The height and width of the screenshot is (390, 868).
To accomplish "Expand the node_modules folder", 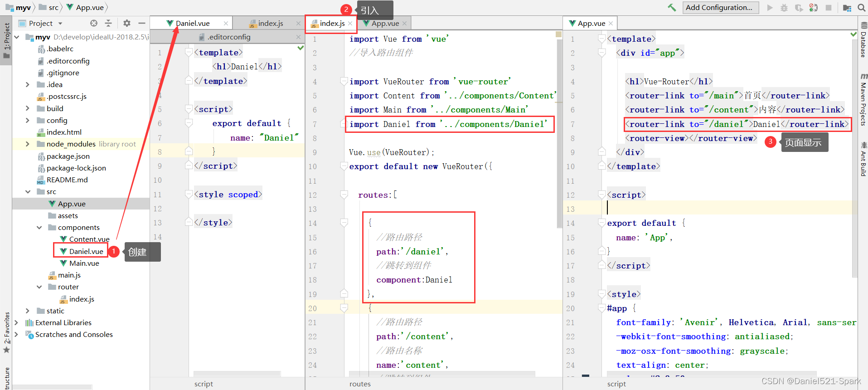I will (28, 144).
